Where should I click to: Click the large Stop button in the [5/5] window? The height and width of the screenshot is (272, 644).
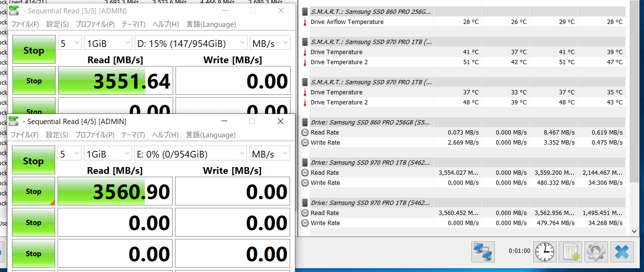(34, 50)
